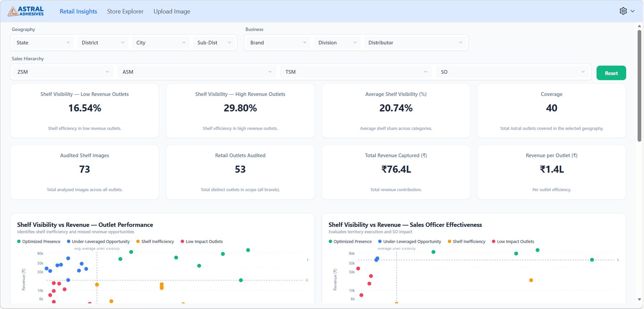644x309 pixels.
Task: Click the Coverage value 40
Action: pos(552,108)
